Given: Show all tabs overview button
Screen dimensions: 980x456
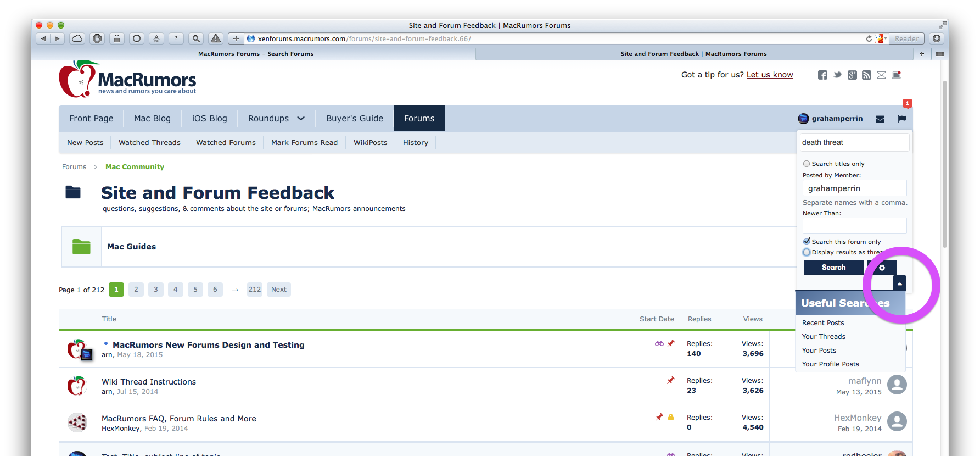Looking at the screenshot, I should 939,53.
